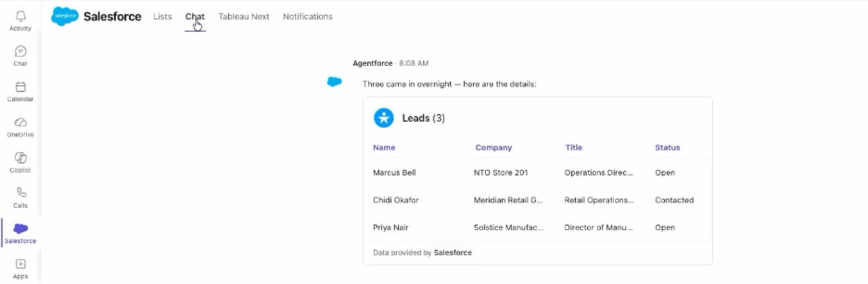Open the Priya Nair lead
Screen dimensions: 868x284
pos(391,228)
